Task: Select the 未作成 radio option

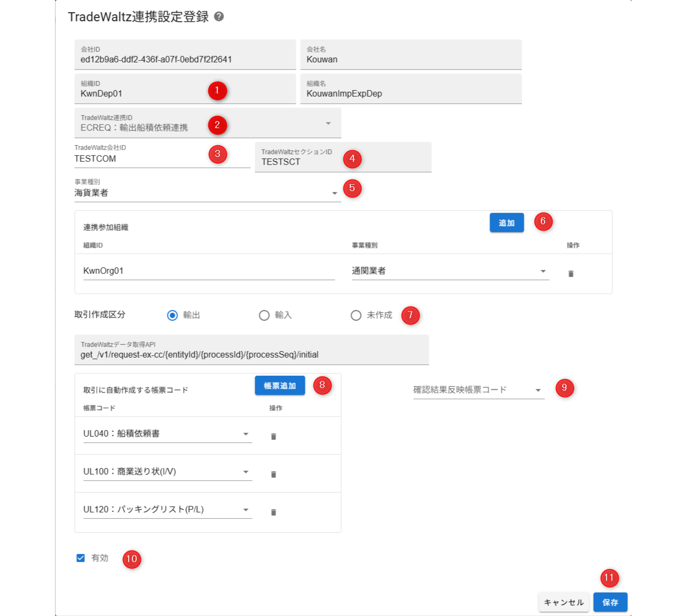Action: pos(356,315)
